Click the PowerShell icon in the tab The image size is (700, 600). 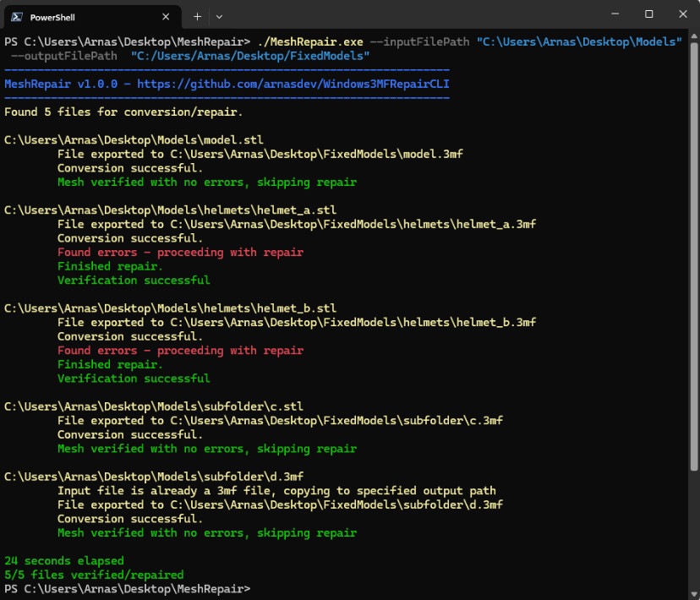point(17,17)
